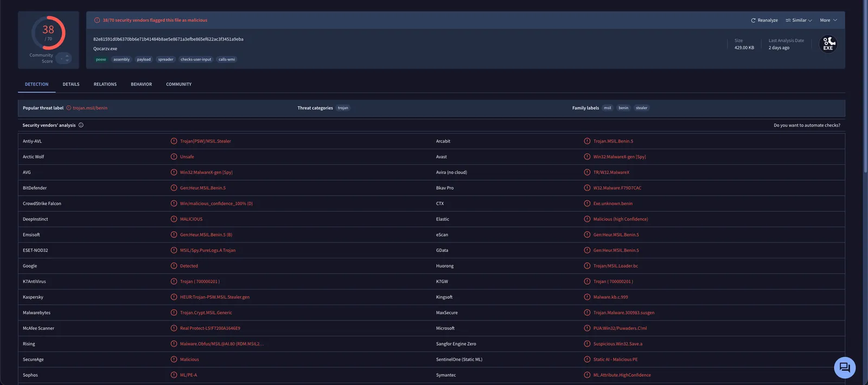Click Symantec's ML.Attribute.HighConfidence result
The image size is (868, 385).
coord(622,375)
